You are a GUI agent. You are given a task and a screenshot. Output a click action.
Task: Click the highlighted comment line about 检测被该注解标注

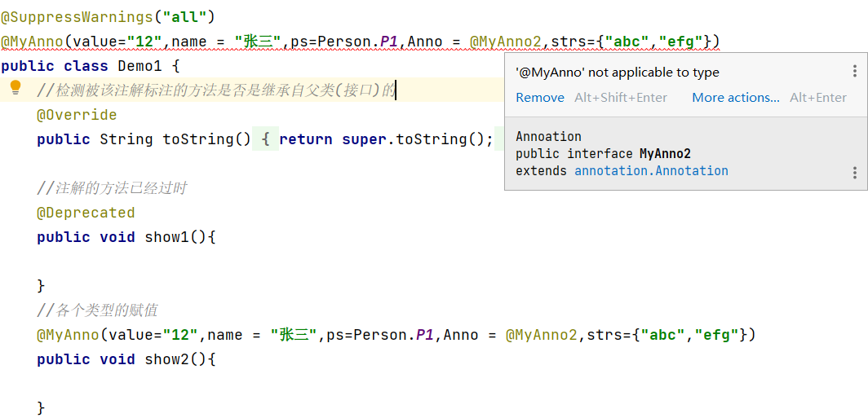point(216,90)
